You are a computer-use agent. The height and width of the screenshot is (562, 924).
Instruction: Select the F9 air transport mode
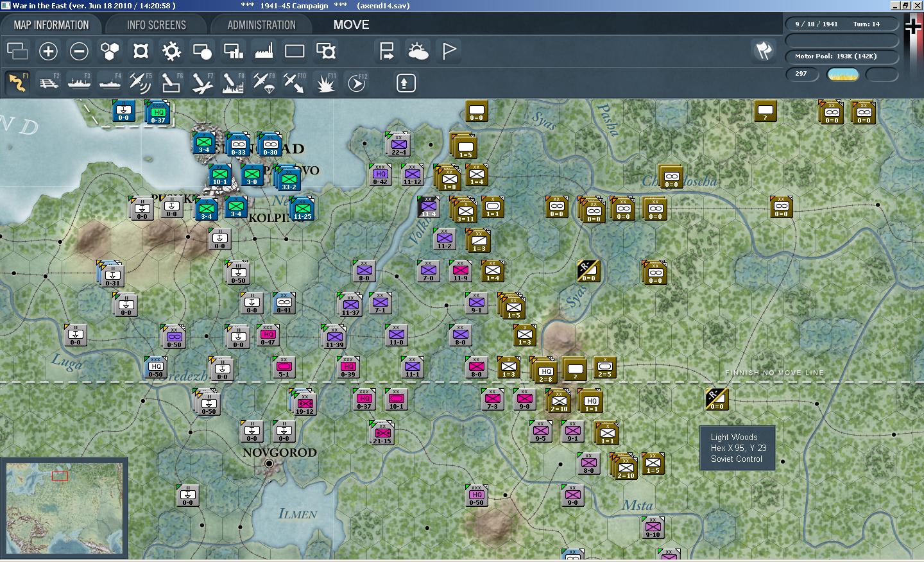point(264,83)
